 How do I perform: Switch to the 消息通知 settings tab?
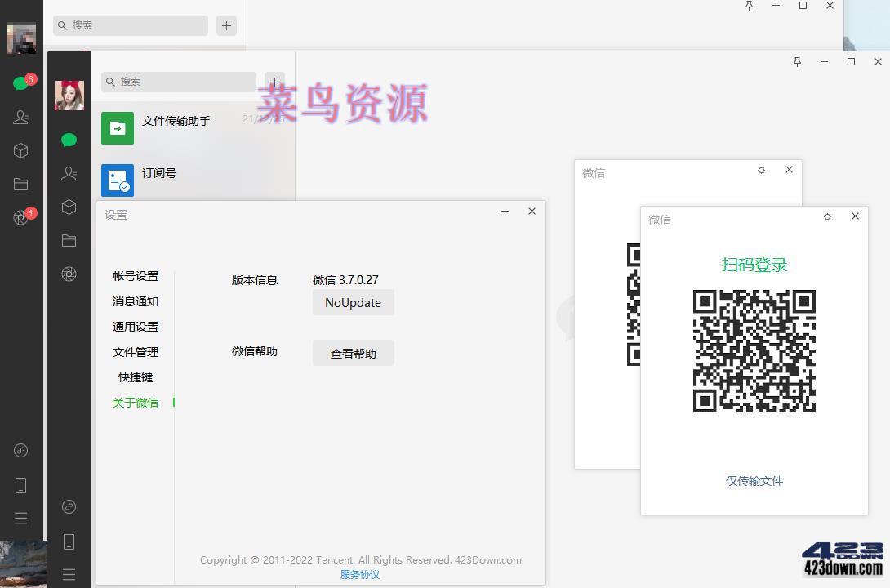coord(136,301)
